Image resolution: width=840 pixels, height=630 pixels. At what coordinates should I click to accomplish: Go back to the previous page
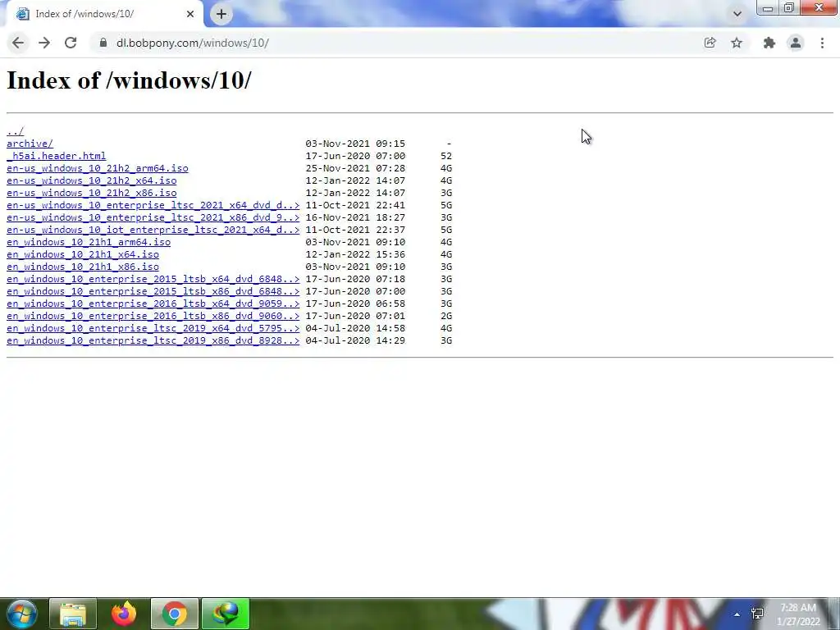click(18, 43)
